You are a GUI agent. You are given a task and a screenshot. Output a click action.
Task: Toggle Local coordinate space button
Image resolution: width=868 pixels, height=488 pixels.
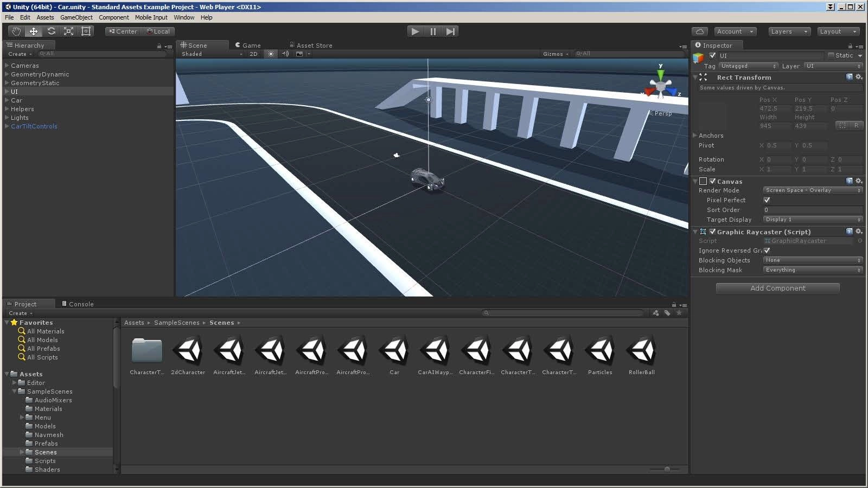click(158, 31)
